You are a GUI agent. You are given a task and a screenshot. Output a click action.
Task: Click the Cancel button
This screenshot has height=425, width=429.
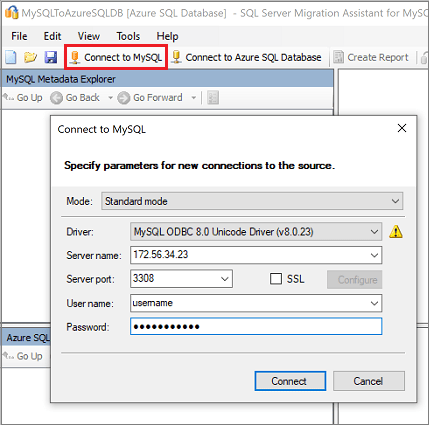pos(369,381)
